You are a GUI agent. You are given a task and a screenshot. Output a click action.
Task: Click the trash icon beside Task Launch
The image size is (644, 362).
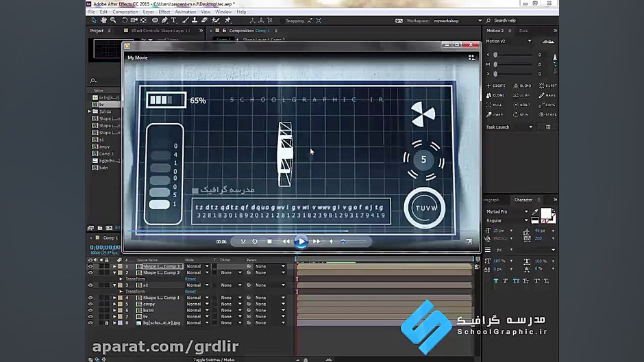tap(548, 127)
